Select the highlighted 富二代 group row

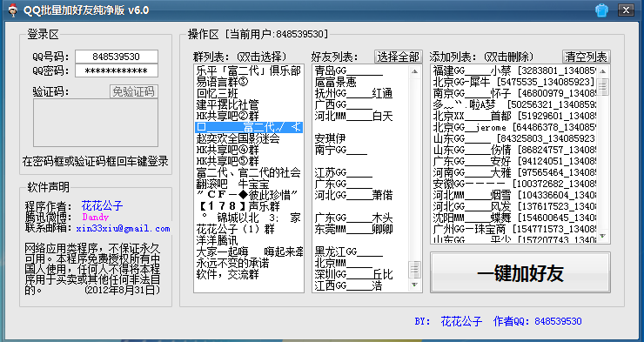(x=249, y=127)
